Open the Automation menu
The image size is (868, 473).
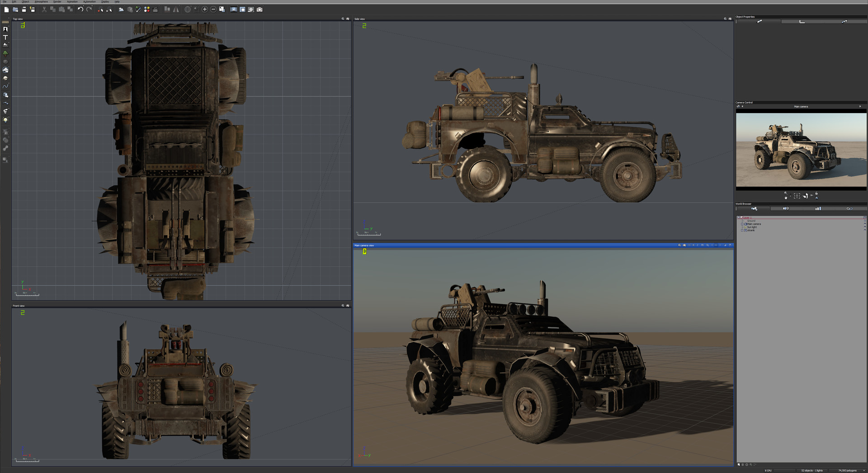click(x=90, y=2)
